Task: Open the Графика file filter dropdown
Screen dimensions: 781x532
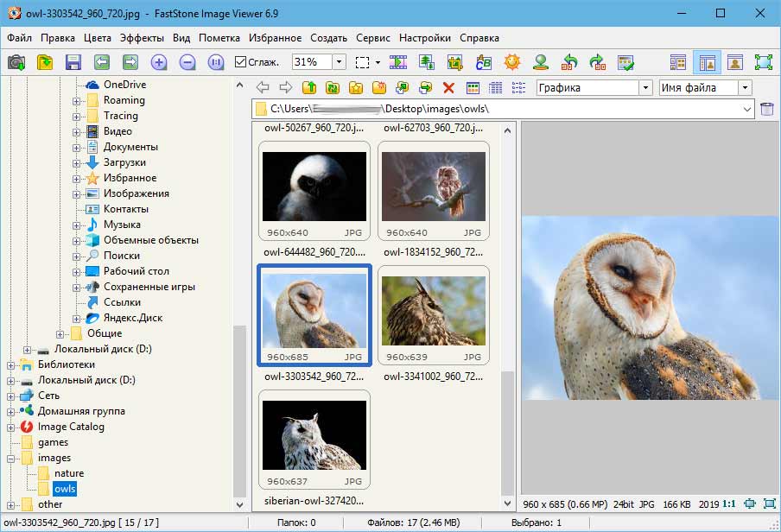Action: pos(645,87)
